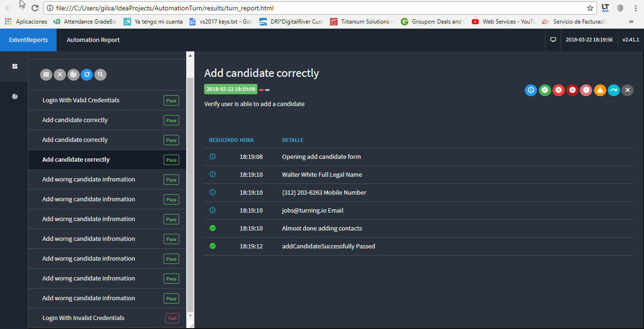Open the Tiitanium Solutions bookmark
The image size is (644, 329).
pos(362,22)
